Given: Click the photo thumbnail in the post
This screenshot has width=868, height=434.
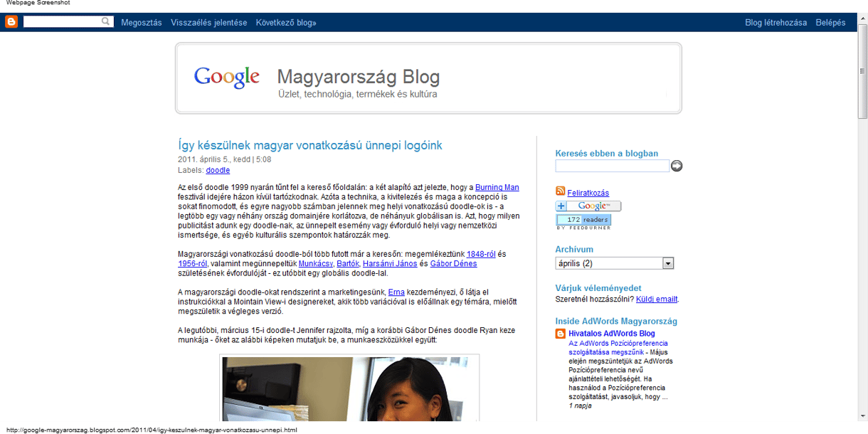Looking at the screenshot, I should [349, 388].
